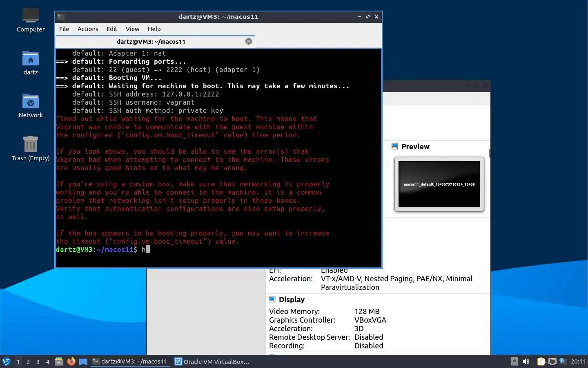The width and height of the screenshot is (588, 368).
Task: Click the VM preview thumbnail in VirtualBox
Action: [439, 184]
